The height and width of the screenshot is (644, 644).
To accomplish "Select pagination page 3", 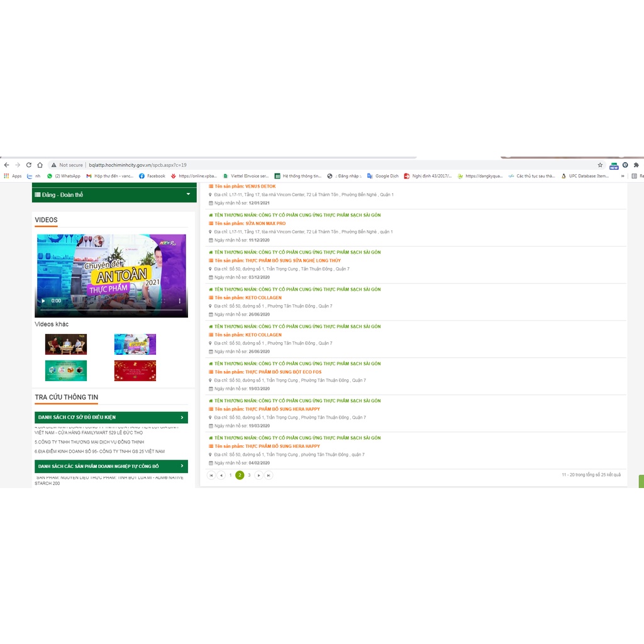I will (x=249, y=475).
